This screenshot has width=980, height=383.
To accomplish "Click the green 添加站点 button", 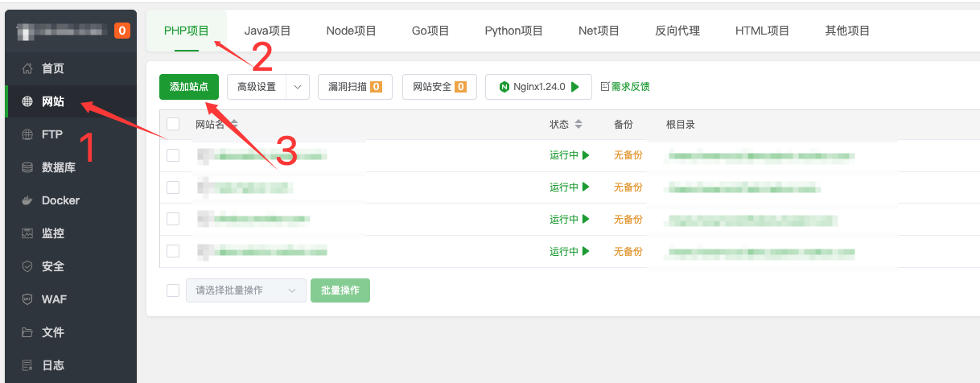I will tap(189, 87).
